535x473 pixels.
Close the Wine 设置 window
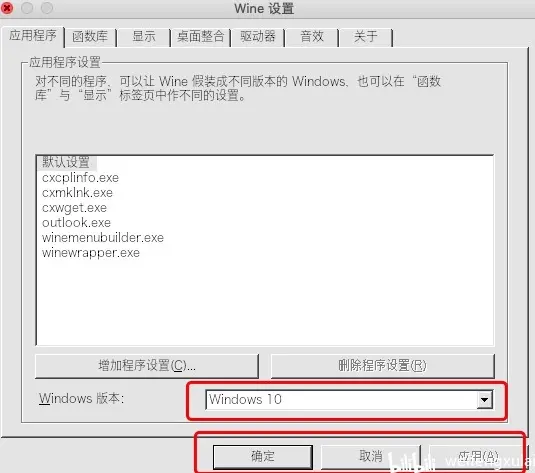7,8
